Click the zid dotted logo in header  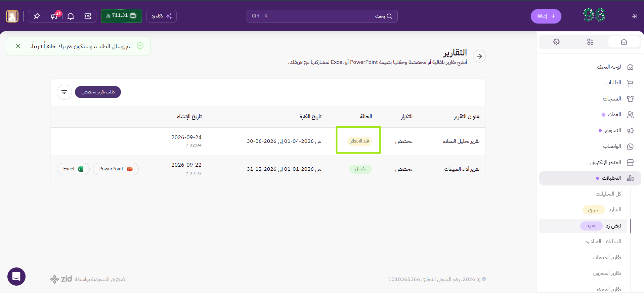pos(594,15)
